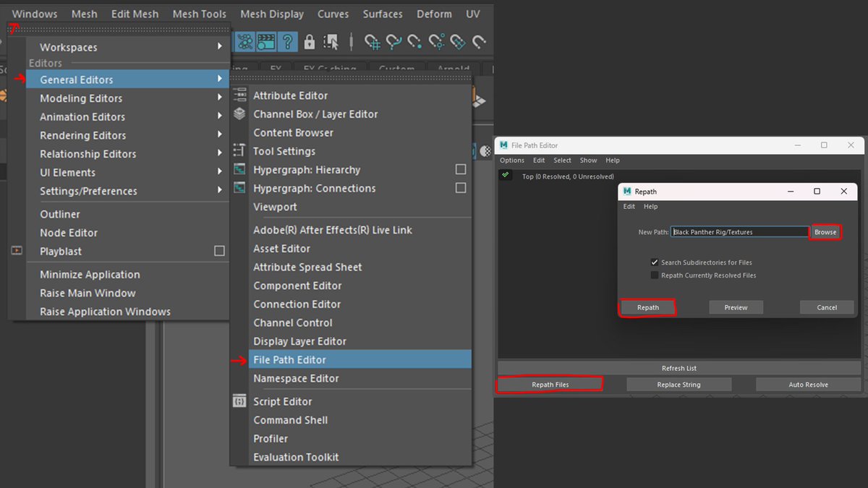This screenshot has height=488, width=868.
Task: Open Select menu in File Path Editor
Action: [x=563, y=160]
